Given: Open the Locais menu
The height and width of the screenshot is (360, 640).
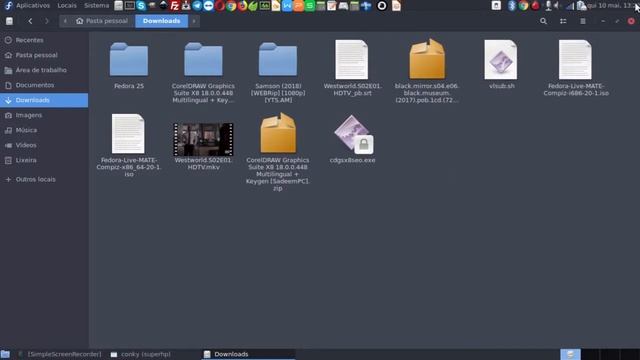Looking at the screenshot, I should pos(67,6).
